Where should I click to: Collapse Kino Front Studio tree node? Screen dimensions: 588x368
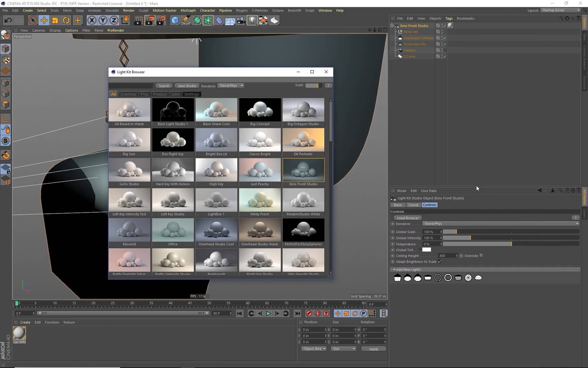pyautogui.click(x=392, y=26)
